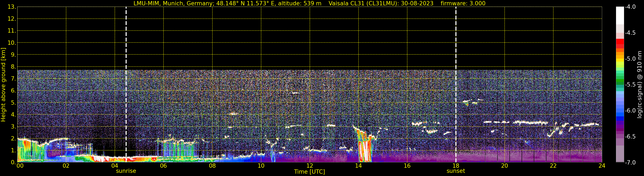Click the green segment of the colorbar
Image resolution: width=644 pixels, height=176 pixels.
(x=620, y=81)
